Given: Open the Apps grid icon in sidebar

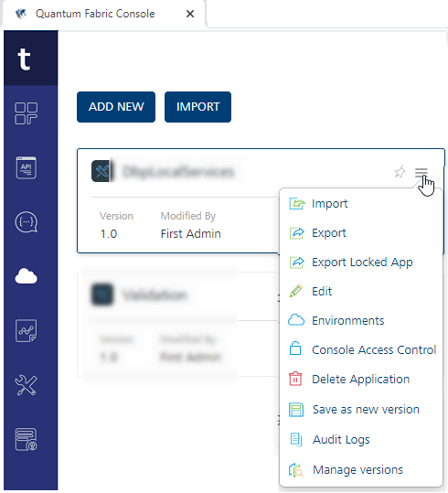Looking at the screenshot, I should tap(27, 113).
